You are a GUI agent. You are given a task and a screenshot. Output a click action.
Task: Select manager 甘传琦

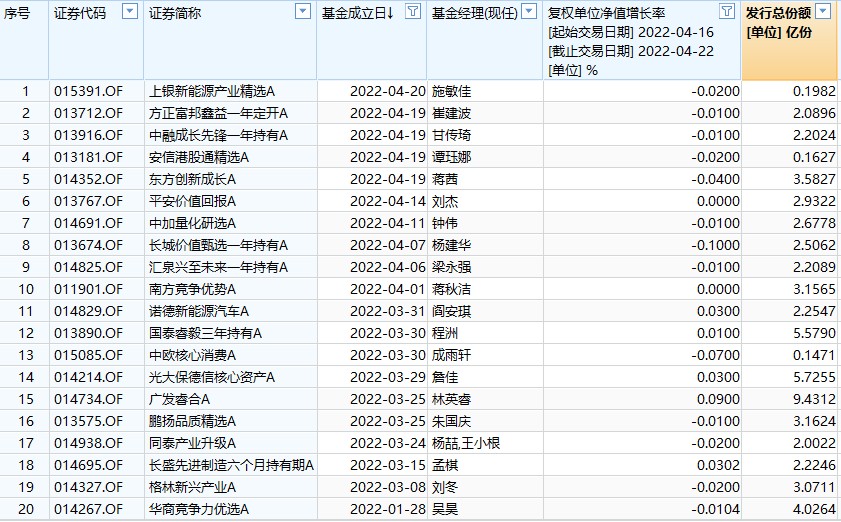click(x=452, y=135)
